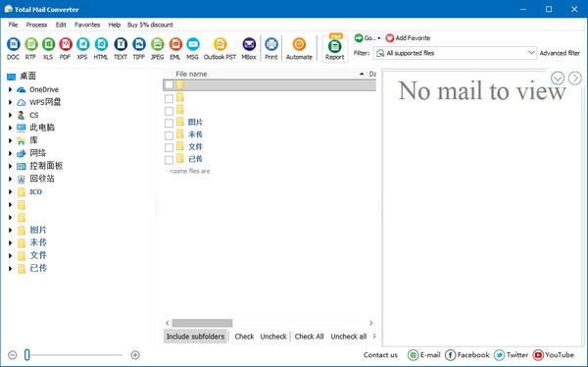Click Buy 5% discount menu item
Viewport: 588px width, 367px height.
[x=150, y=25]
